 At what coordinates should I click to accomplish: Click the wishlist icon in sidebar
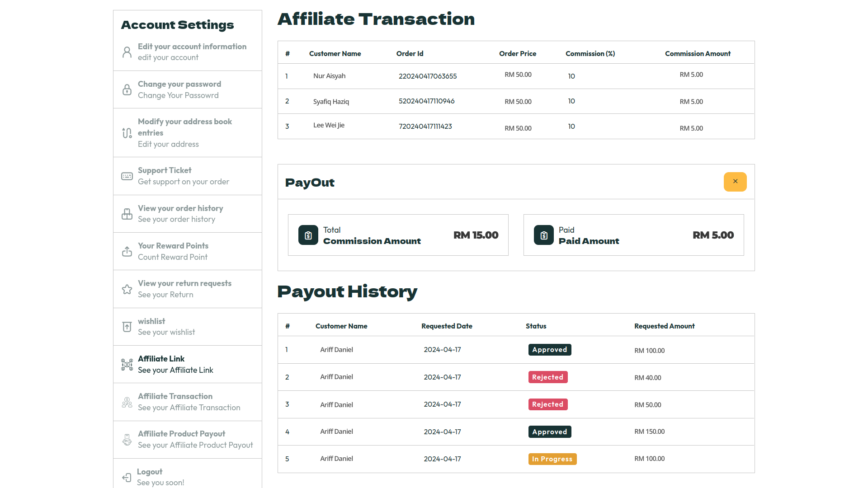[127, 327]
